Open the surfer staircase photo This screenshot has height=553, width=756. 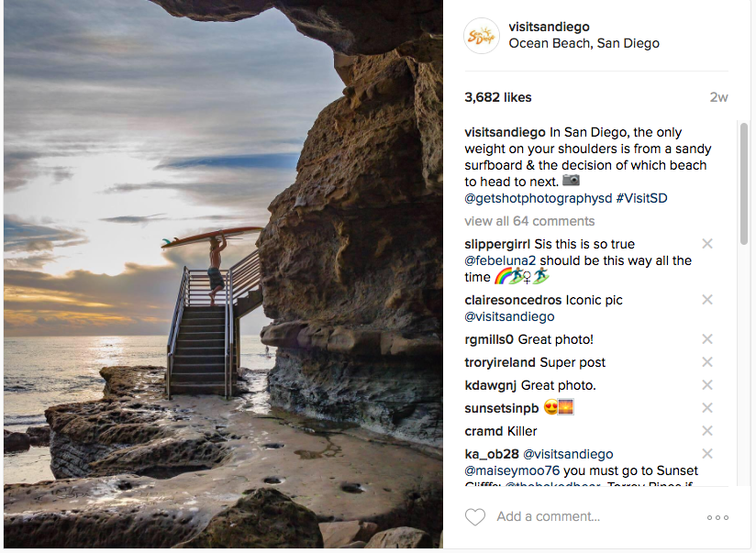click(x=223, y=274)
